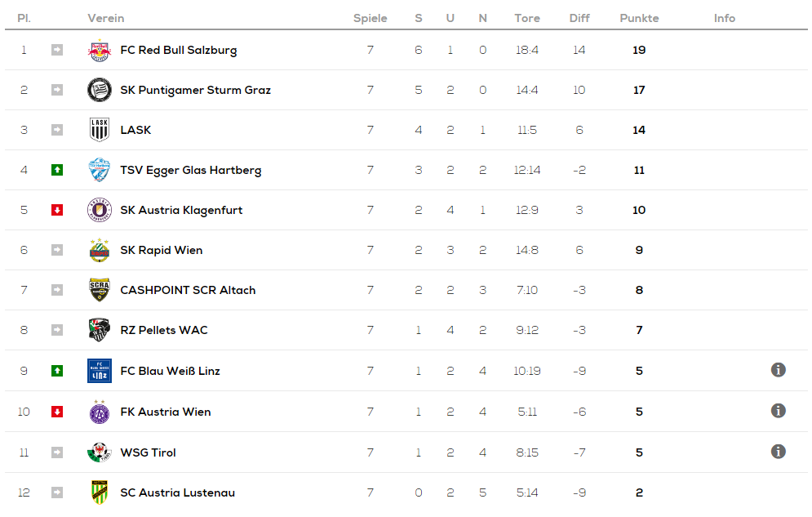Viewport: 812px width, 517px height.
Task: Click the green up arrow next to TSV Hartberg
Action: click(57, 170)
